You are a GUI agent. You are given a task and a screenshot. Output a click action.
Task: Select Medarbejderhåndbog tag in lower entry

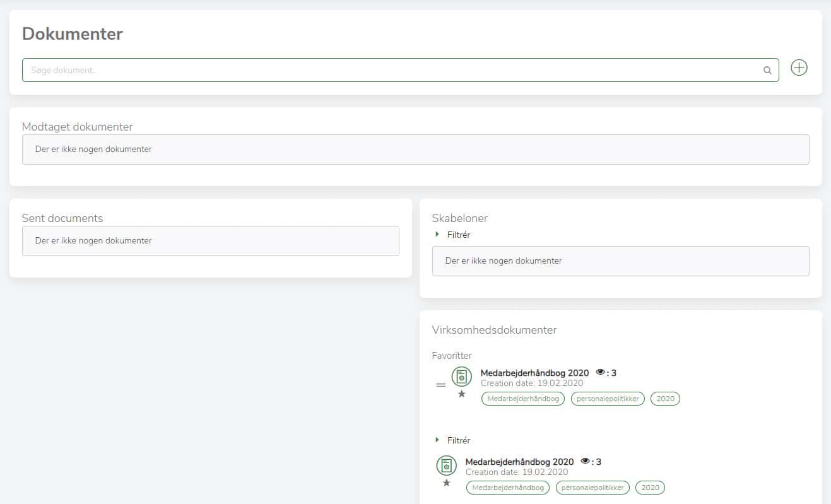click(508, 488)
